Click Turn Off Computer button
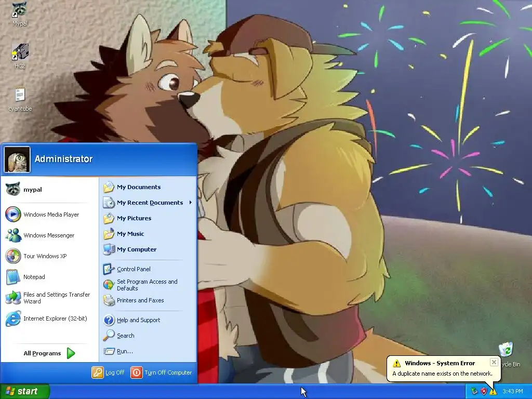The height and width of the screenshot is (399, 532). tap(162, 373)
